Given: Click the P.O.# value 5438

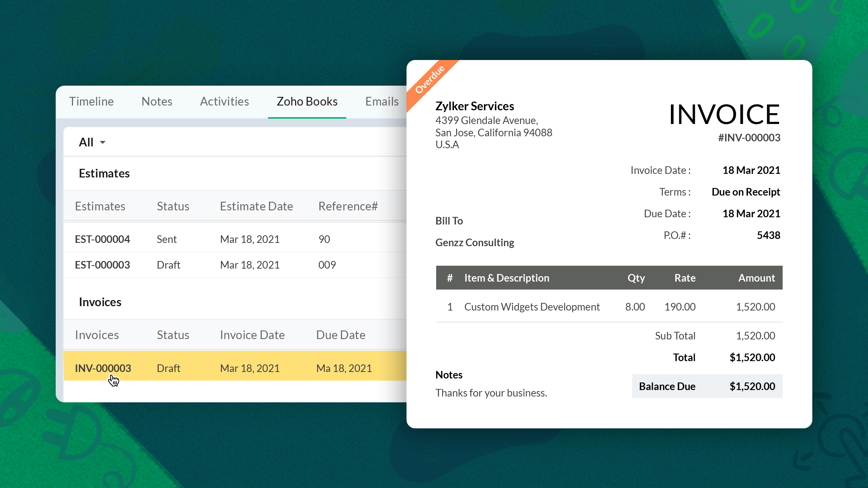Looking at the screenshot, I should pos(769,235).
